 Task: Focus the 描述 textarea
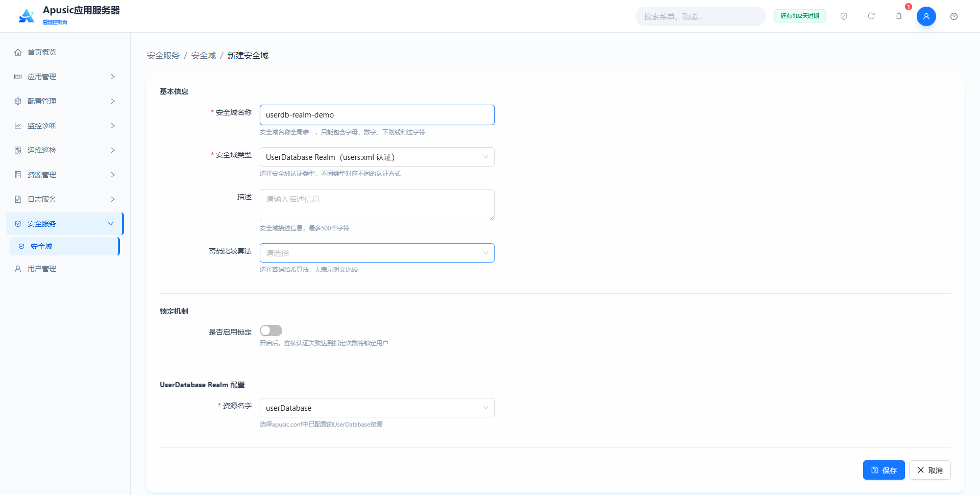click(377, 205)
